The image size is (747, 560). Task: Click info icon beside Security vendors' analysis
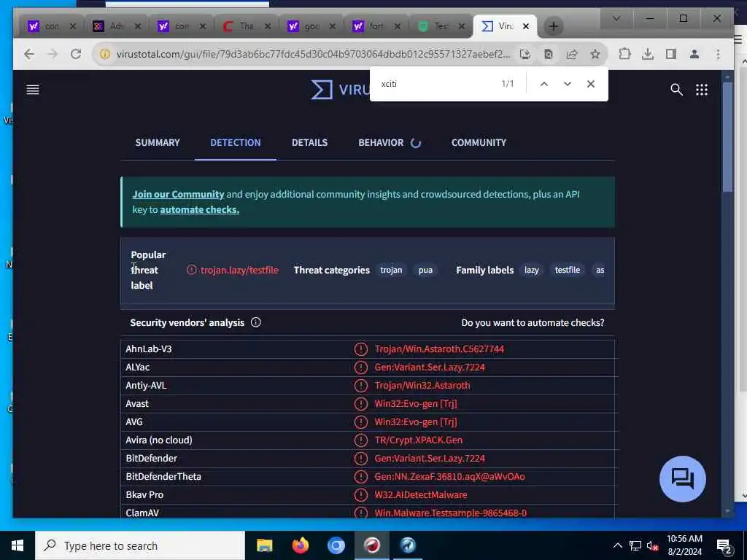(256, 322)
